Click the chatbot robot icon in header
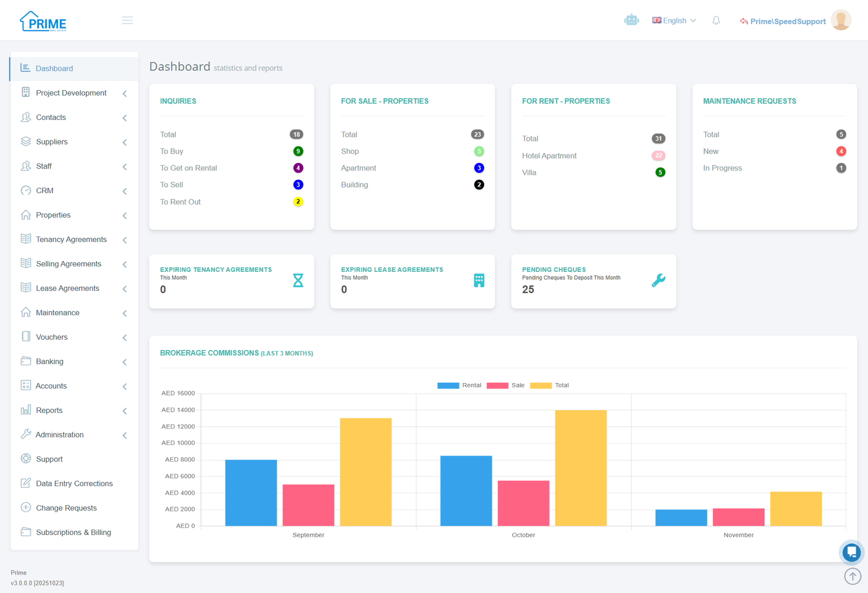The height and width of the screenshot is (593, 868). [631, 20]
